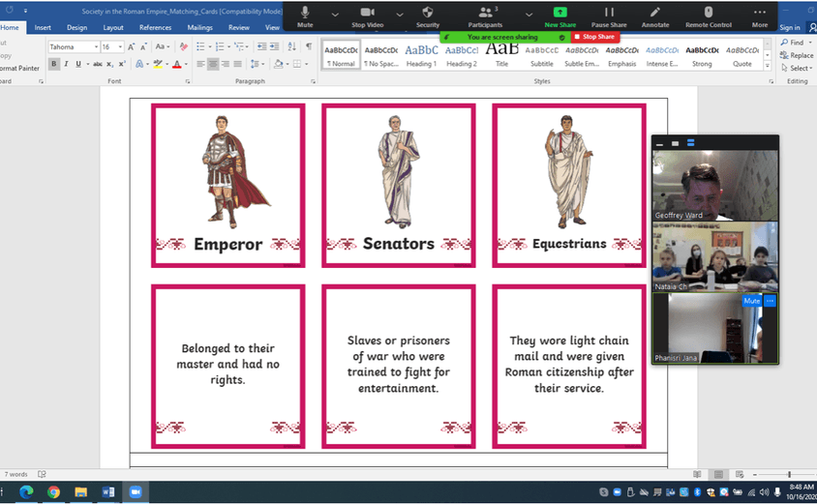Image resolution: width=817 pixels, height=504 pixels.
Task: Toggle the show paragraph marks pilcrow
Action: (309, 46)
